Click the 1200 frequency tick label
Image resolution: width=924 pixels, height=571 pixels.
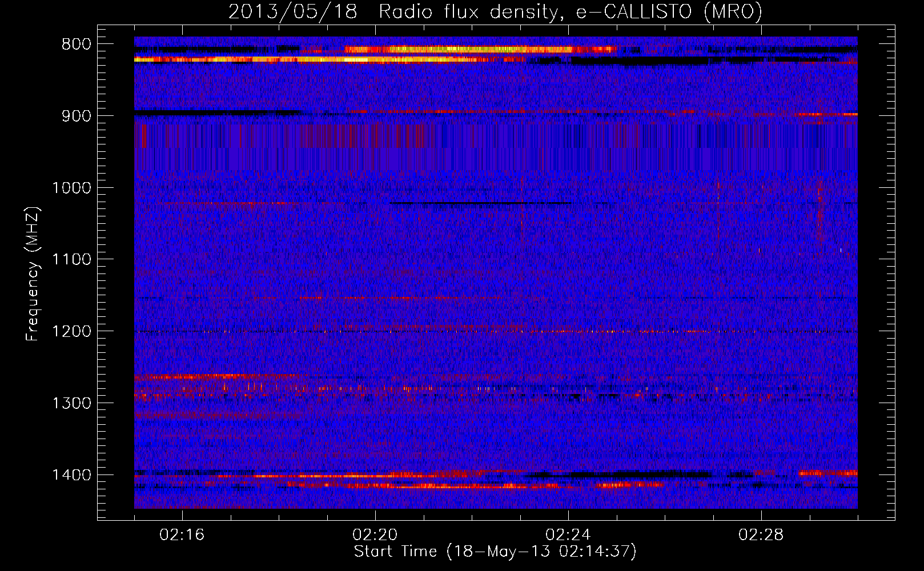(71, 332)
